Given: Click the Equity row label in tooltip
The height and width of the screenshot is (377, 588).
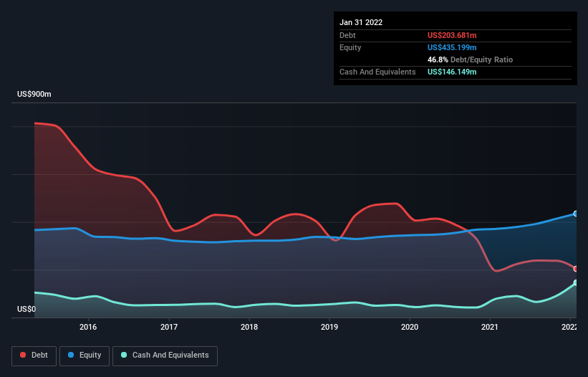Looking at the screenshot, I should 350,47.
